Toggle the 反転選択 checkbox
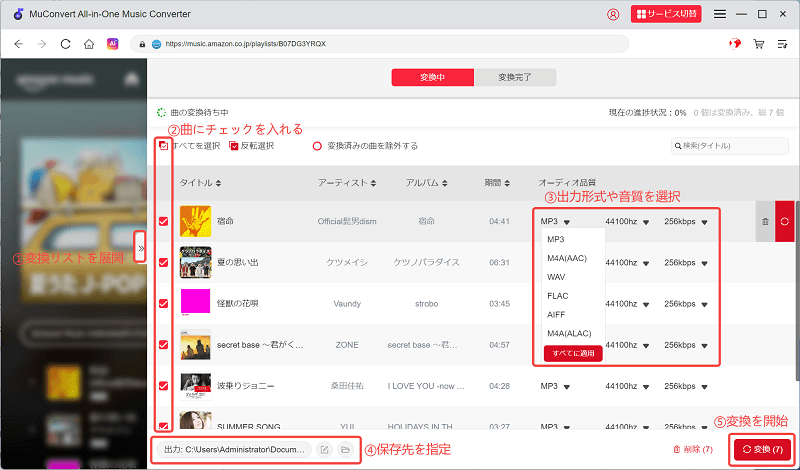 pos(234,146)
